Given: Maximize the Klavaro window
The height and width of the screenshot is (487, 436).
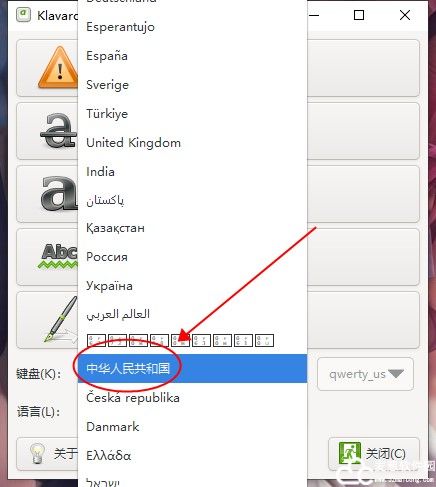Looking at the screenshot, I should click(359, 15).
